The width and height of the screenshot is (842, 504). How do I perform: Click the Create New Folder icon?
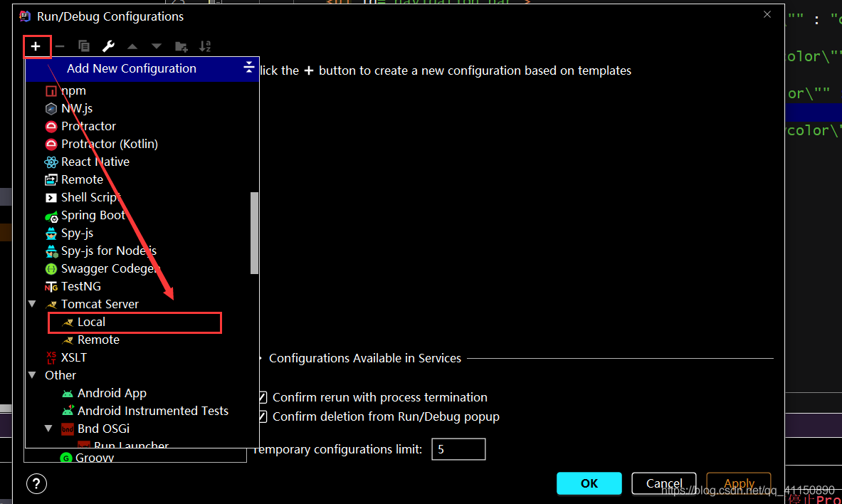[x=181, y=47]
